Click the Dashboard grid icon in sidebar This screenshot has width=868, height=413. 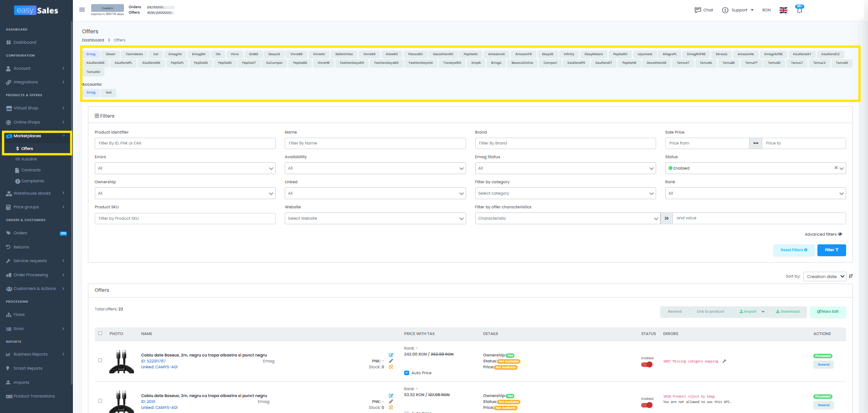9,42
